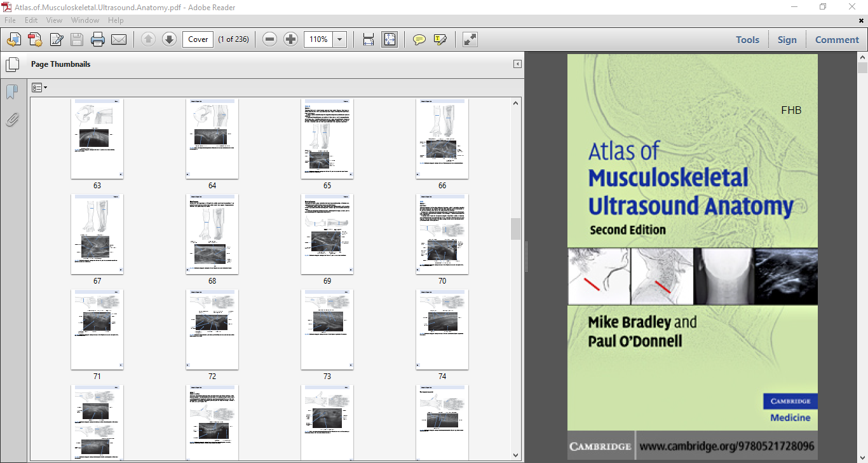Select the page 67 thumbnail
Viewport: 868px width, 463px height.
point(97,234)
